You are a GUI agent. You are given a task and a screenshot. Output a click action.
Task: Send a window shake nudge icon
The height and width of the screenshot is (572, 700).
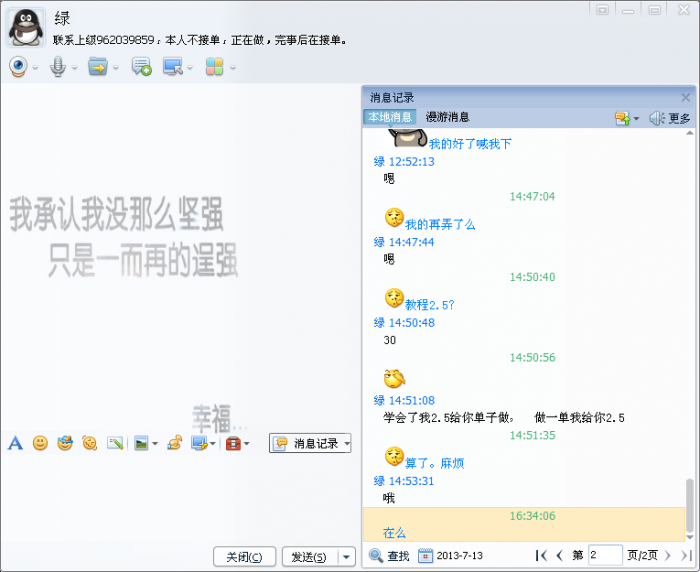(90, 443)
